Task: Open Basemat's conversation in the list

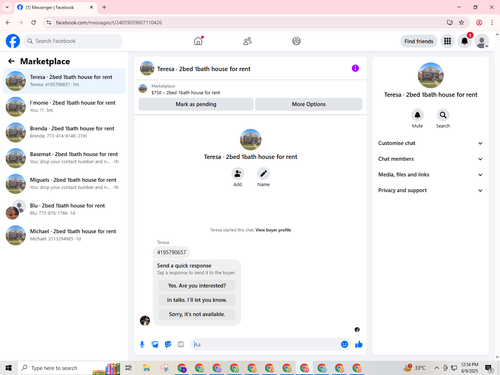Action: click(64, 158)
